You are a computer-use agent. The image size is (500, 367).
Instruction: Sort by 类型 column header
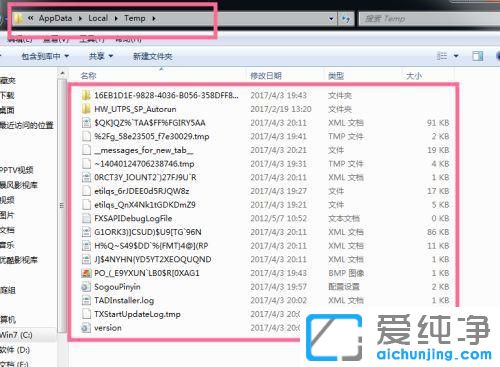[336, 76]
